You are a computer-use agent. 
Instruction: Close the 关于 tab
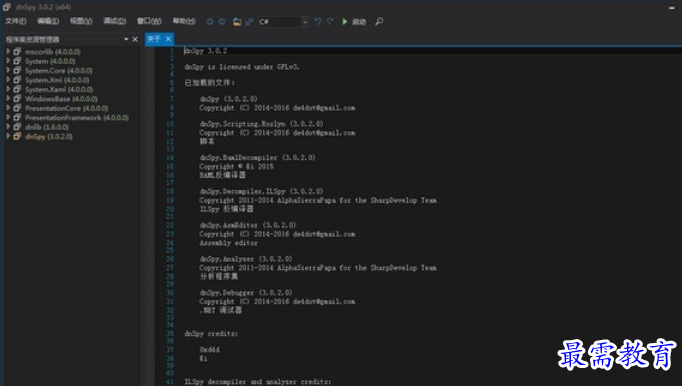[168, 39]
